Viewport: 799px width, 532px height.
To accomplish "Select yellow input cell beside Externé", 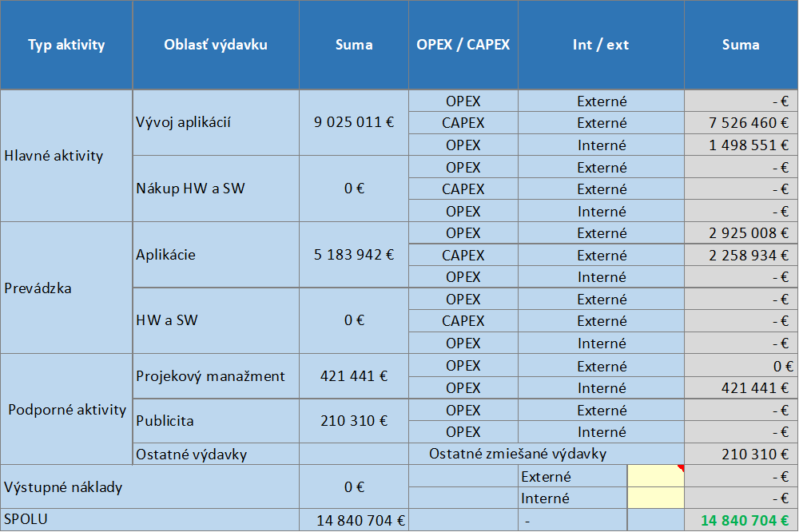I will (x=655, y=476).
